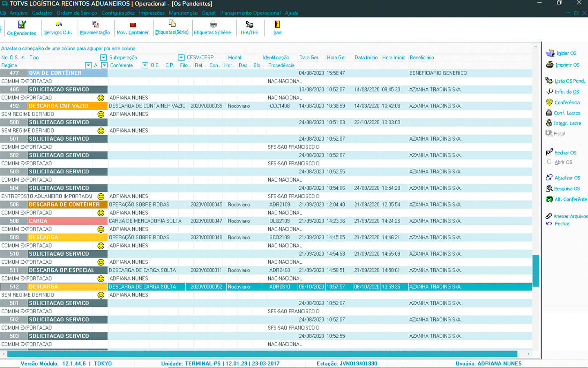Toggle the Abrir OS checkbox
588x368 pixels.
pyautogui.click(x=549, y=162)
